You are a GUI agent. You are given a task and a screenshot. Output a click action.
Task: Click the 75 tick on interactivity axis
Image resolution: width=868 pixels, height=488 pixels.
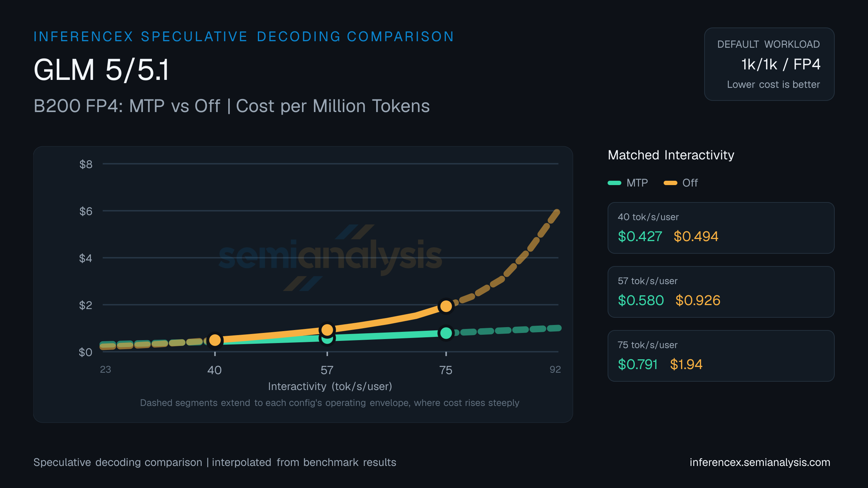pos(446,370)
